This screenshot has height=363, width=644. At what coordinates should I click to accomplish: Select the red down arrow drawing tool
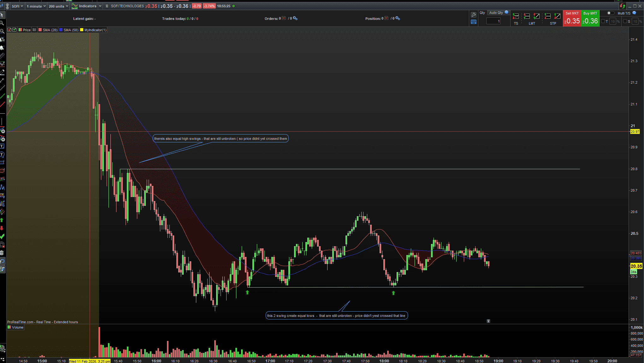(x=2, y=228)
